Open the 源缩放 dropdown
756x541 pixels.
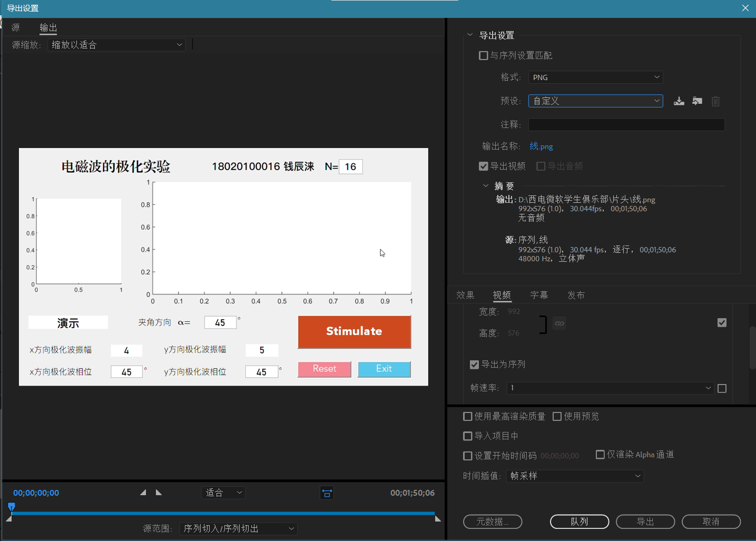coord(116,45)
